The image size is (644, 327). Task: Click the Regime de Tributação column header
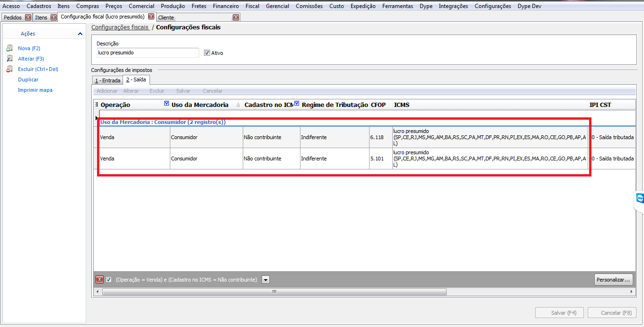click(335, 105)
